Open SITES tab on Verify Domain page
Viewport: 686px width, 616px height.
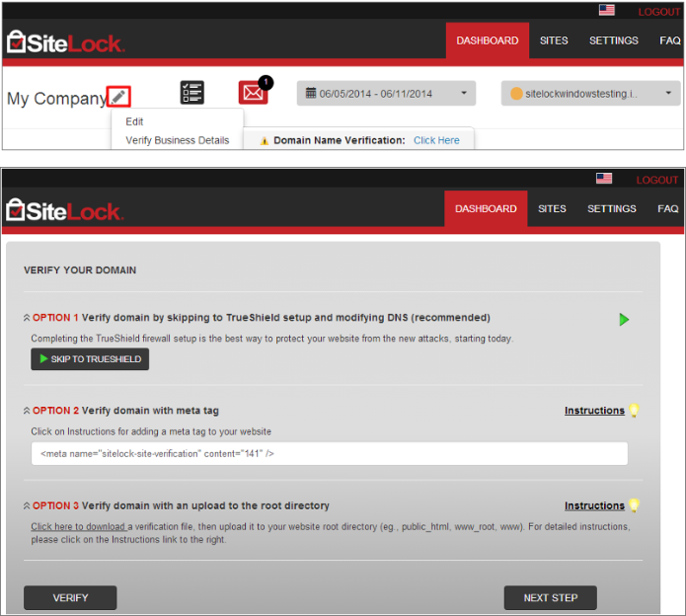[x=552, y=208]
